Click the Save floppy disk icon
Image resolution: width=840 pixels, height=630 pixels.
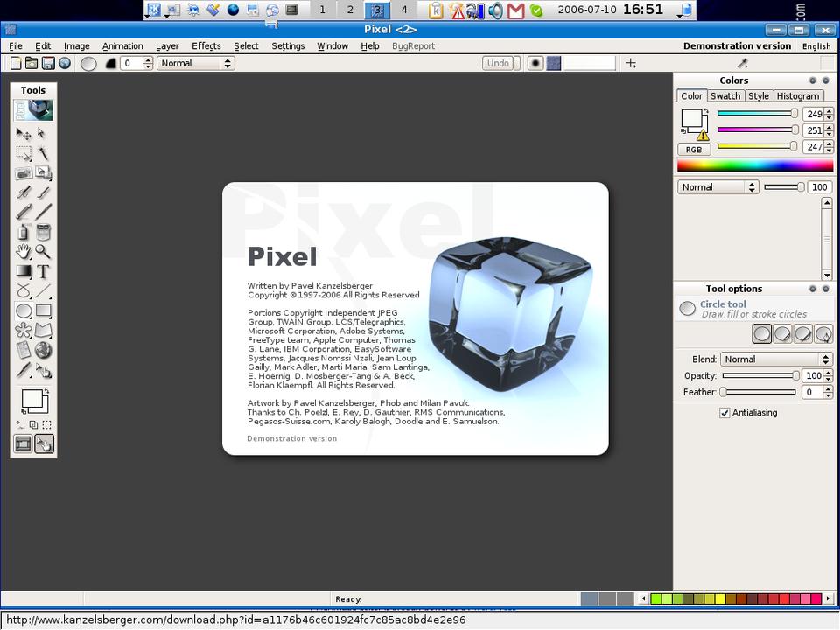(47, 63)
